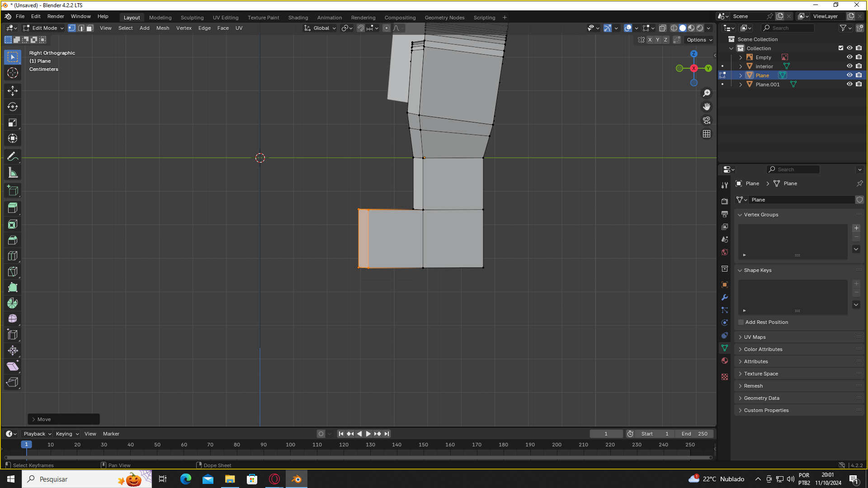Enable Add Rest Position checkbox
The image size is (868, 488).
tap(741, 322)
